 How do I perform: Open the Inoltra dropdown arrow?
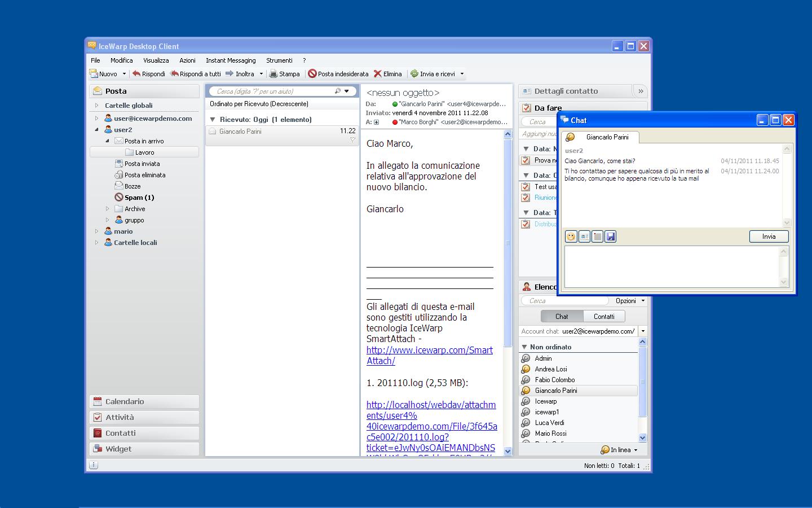(x=261, y=74)
